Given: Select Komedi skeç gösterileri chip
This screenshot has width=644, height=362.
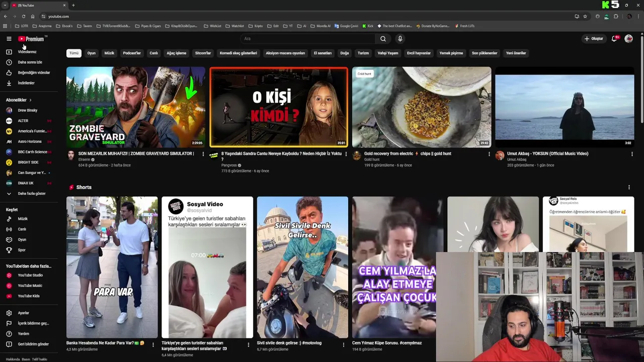Looking at the screenshot, I should (x=238, y=53).
